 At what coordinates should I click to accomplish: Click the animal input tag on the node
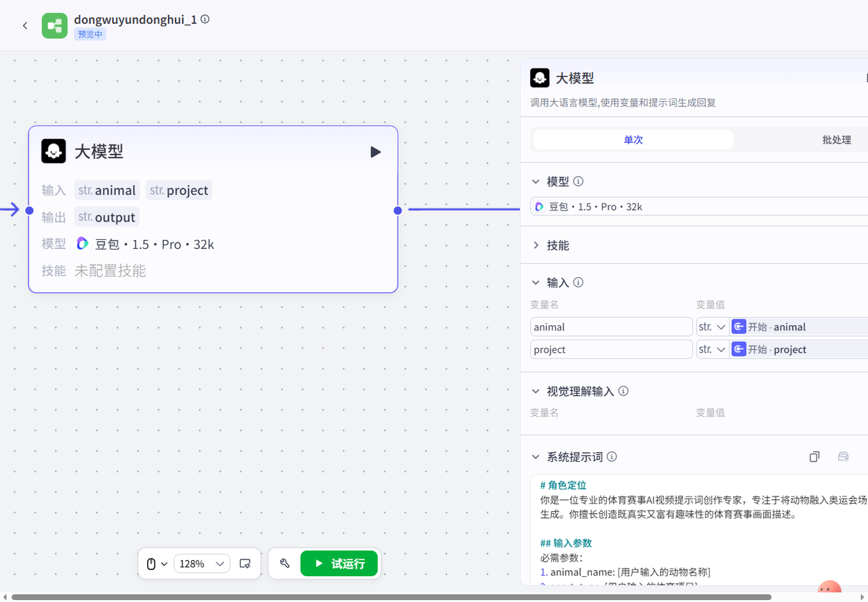click(107, 190)
